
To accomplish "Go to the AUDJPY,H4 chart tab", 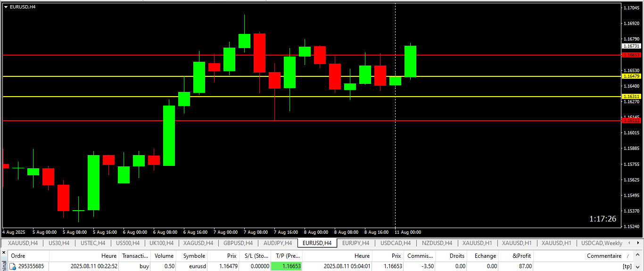I will click(278, 243).
